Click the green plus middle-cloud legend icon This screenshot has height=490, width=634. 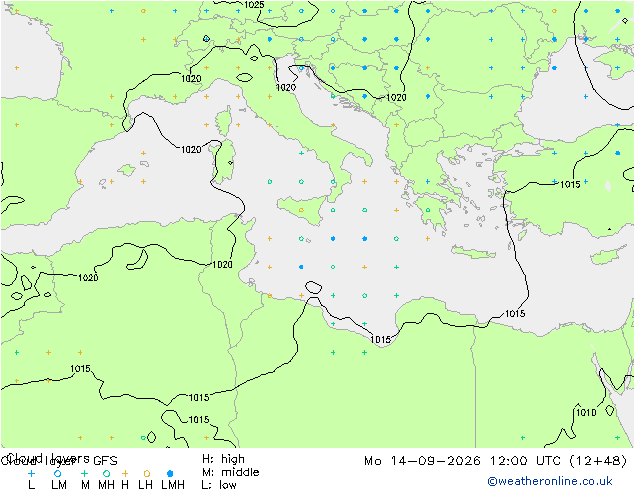click(84, 473)
